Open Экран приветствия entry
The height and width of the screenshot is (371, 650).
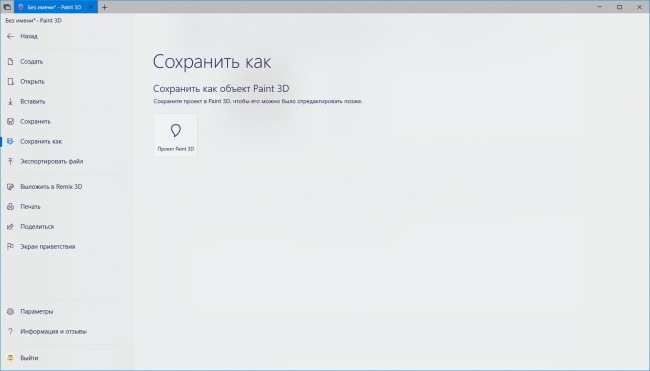click(48, 246)
